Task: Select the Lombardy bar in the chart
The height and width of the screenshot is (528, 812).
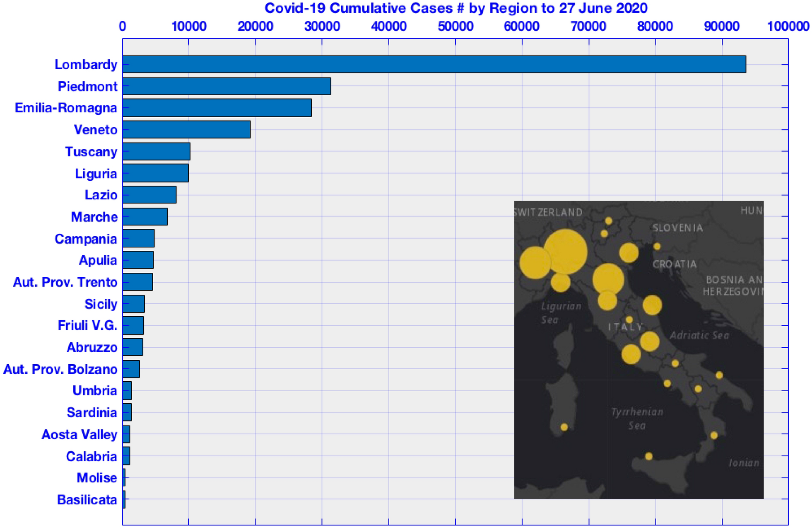Action: coord(434,64)
